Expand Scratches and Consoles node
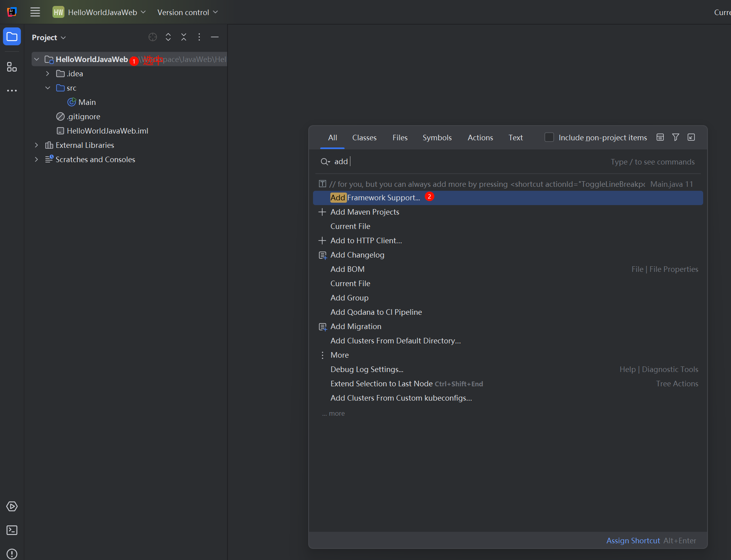 tap(37, 159)
